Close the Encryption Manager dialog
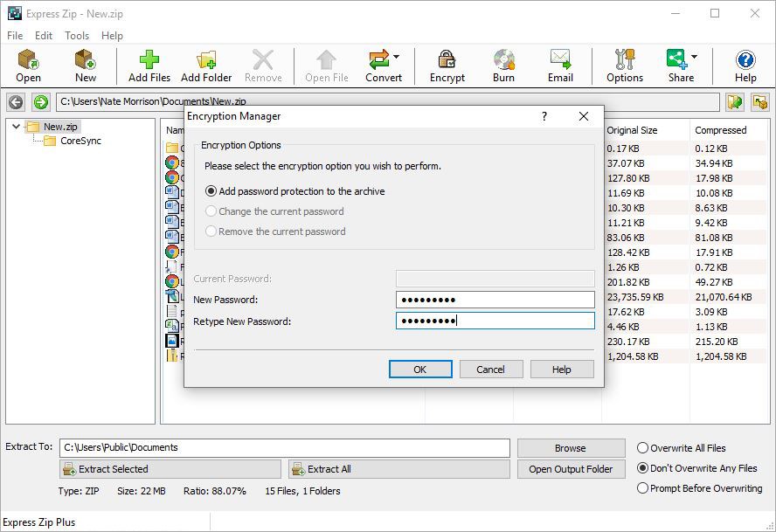Viewport: 776px width, 532px height. pyautogui.click(x=584, y=116)
